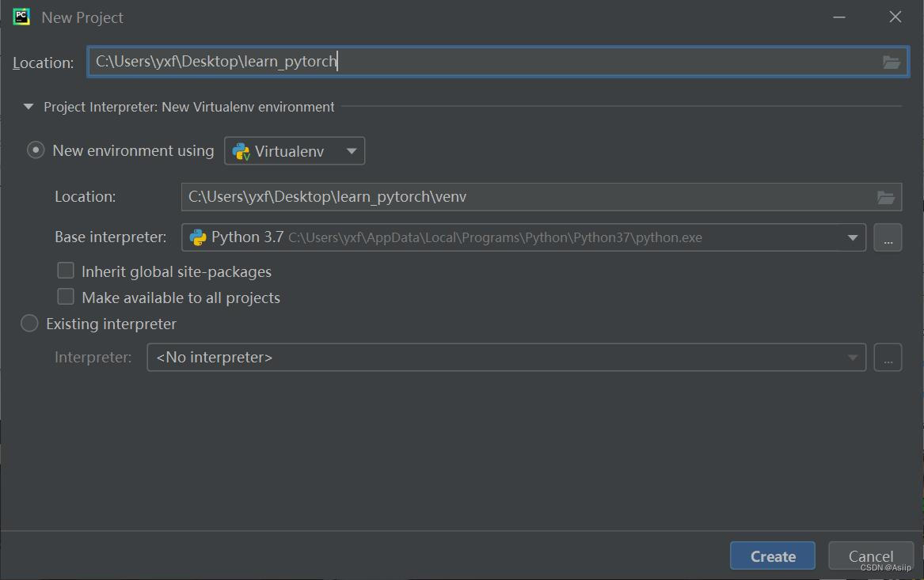Image resolution: width=924 pixels, height=580 pixels.
Task: Click ellipsis button next to Existing Interpreter
Action: tap(888, 358)
